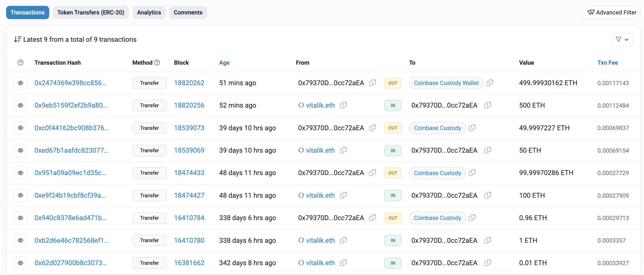Viewport: 644px width, 275px height.
Task: Open the Advanced Filter
Action: 612,12
